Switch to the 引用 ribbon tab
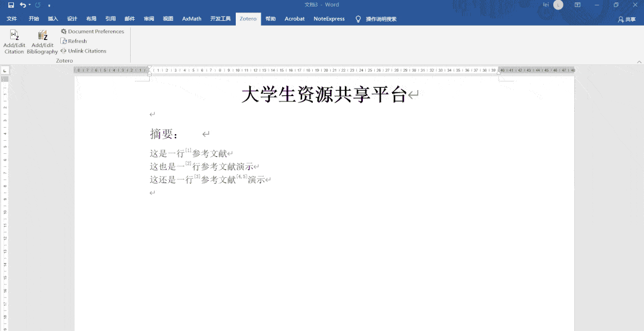Image resolution: width=644 pixels, height=331 pixels. [110, 19]
